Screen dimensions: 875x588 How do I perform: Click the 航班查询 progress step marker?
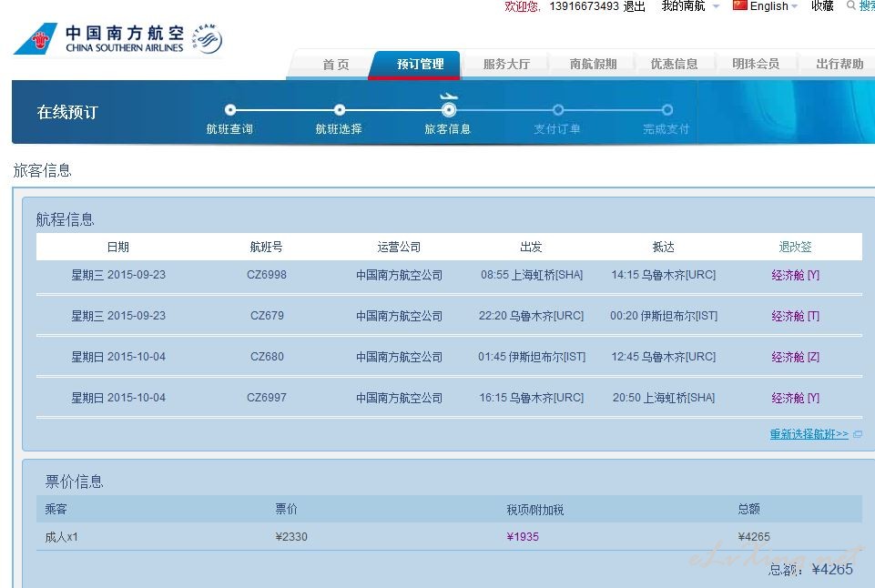click(230, 110)
